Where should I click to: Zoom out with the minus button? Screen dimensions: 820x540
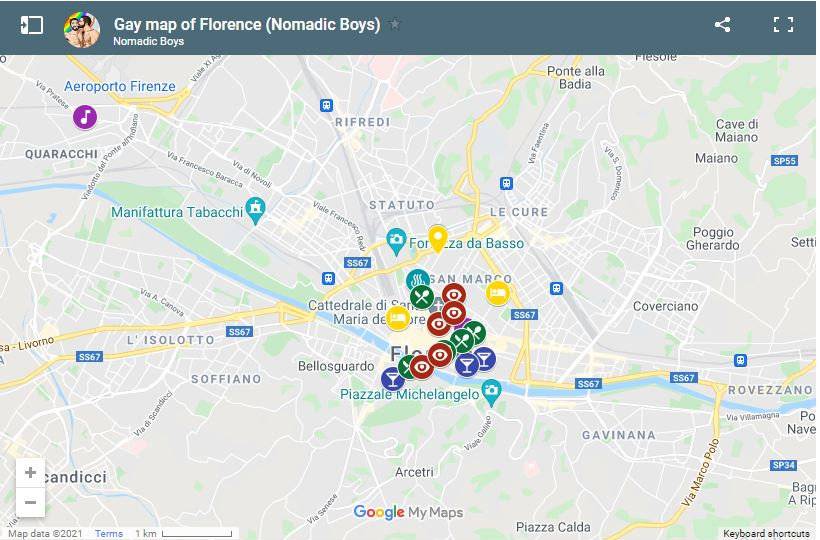(x=30, y=502)
